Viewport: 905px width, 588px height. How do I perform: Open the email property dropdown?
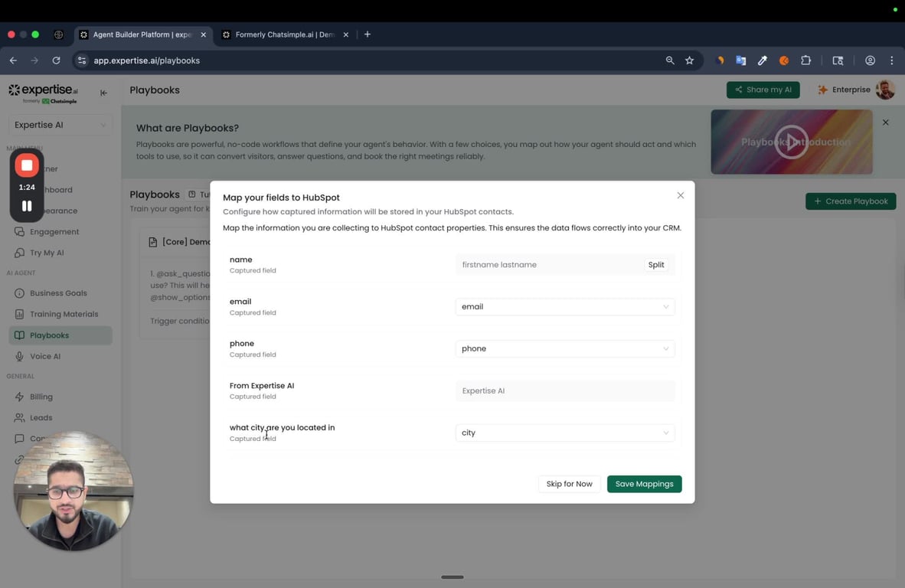564,306
